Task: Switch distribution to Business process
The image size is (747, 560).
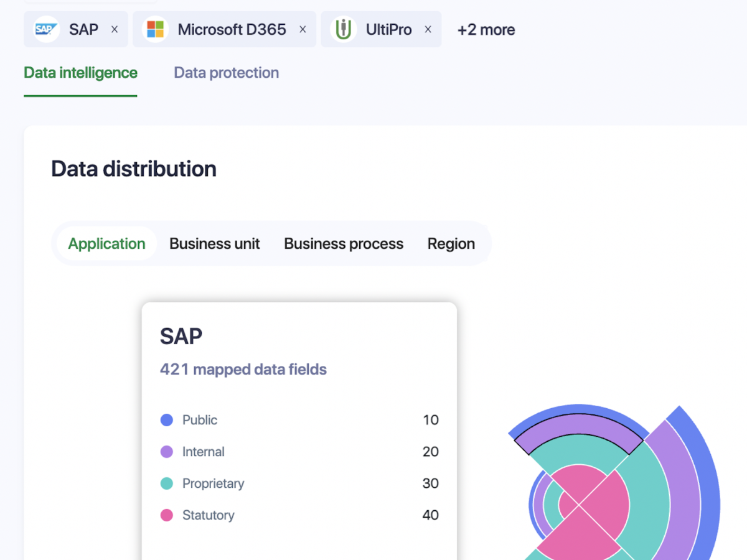Action: tap(343, 244)
